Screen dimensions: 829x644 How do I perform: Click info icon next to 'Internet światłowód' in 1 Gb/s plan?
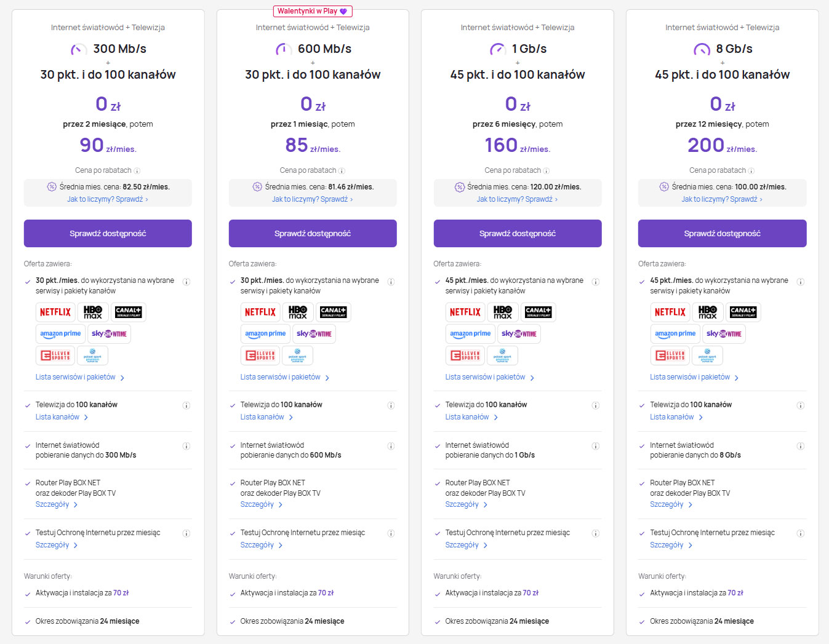pyautogui.click(x=595, y=446)
